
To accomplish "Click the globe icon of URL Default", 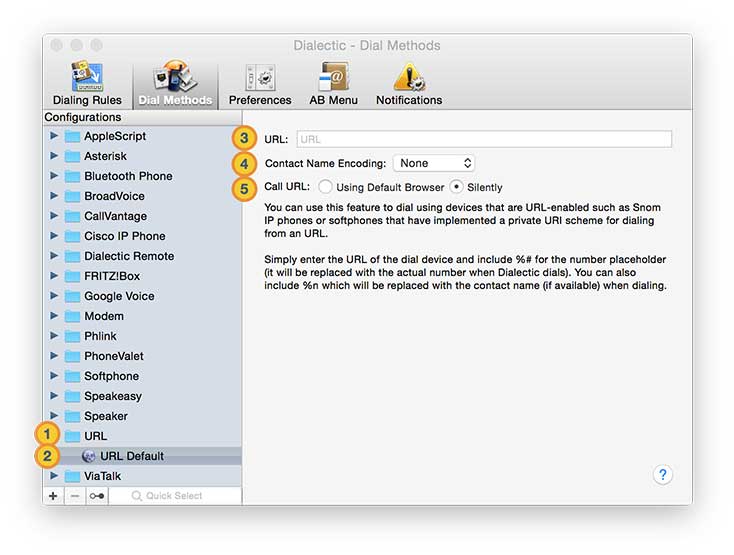I will point(88,456).
